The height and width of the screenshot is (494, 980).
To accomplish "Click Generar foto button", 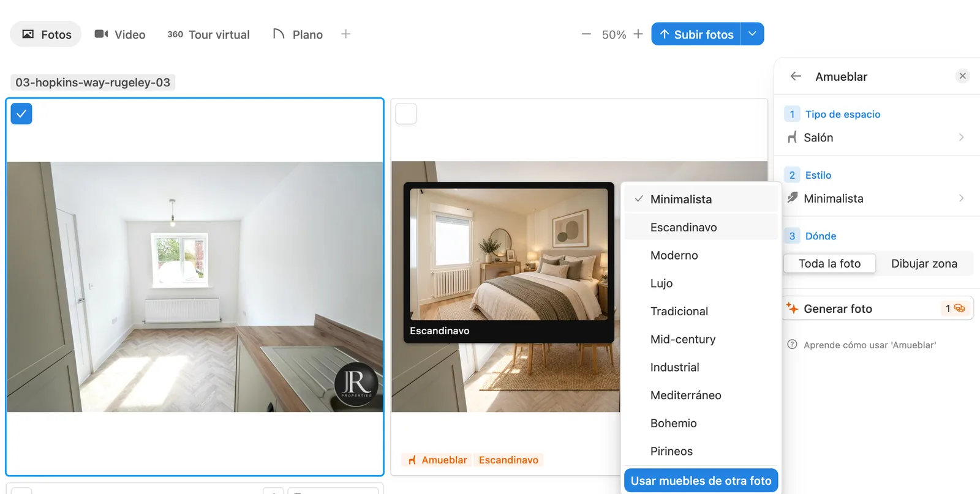I will tap(878, 309).
